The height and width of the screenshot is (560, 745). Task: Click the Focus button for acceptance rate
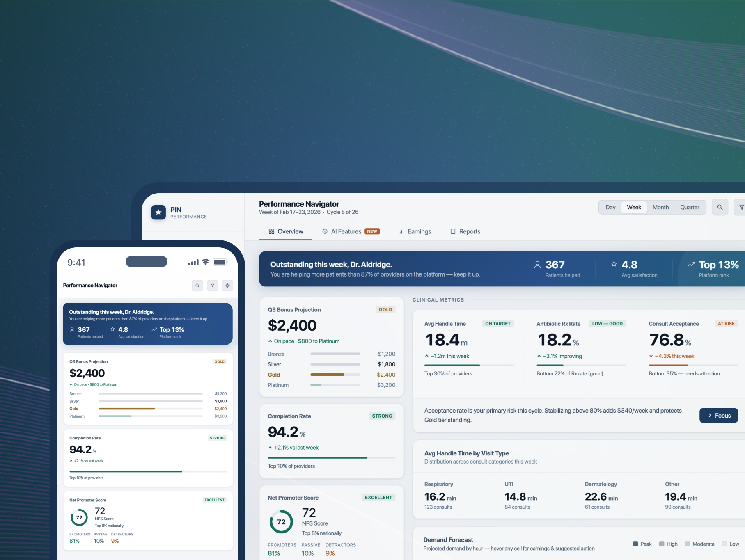(x=719, y=415)
